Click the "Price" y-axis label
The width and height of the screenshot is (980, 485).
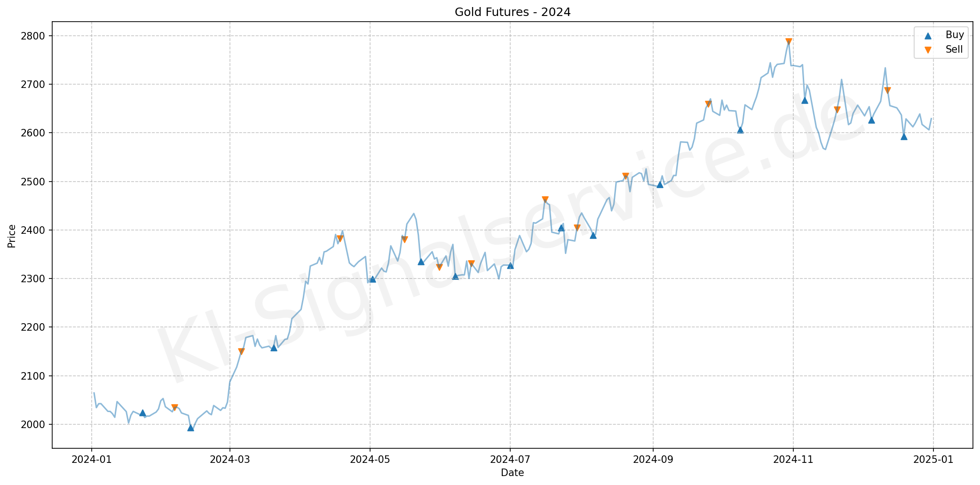12,236
